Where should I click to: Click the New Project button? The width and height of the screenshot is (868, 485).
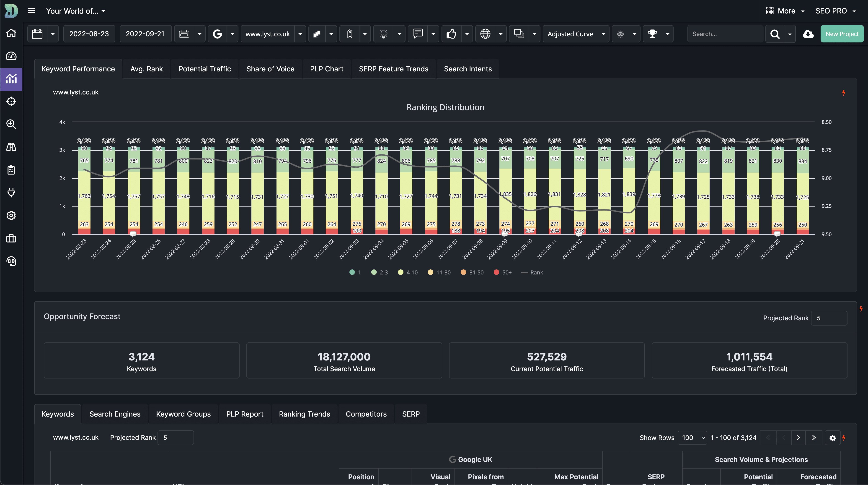point(842,34)
